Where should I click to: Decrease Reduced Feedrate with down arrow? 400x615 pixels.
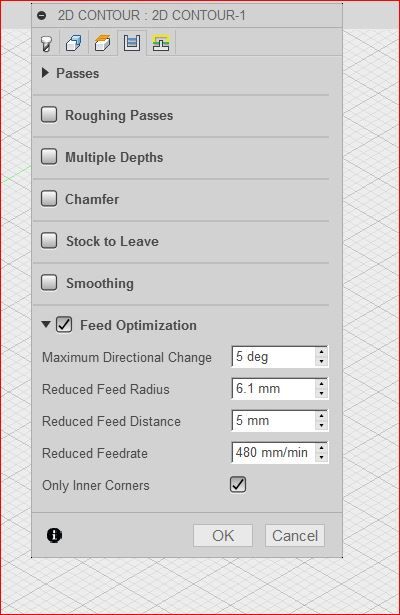tap(322, 457)
